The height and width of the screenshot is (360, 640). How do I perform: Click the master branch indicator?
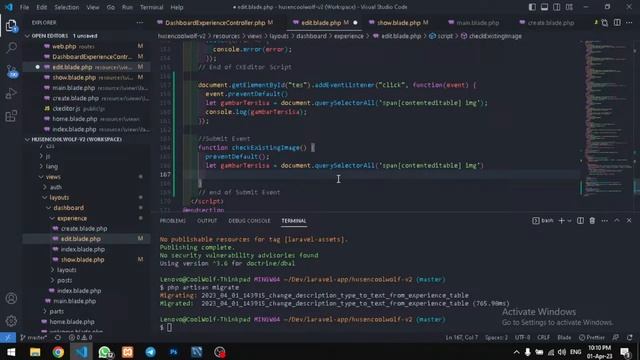[x=33, y=338]
